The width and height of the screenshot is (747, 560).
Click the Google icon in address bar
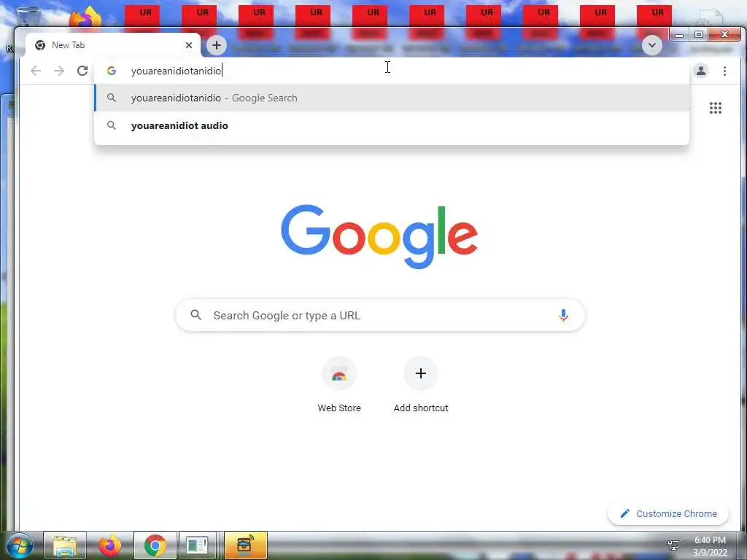[x=112, y=71]
